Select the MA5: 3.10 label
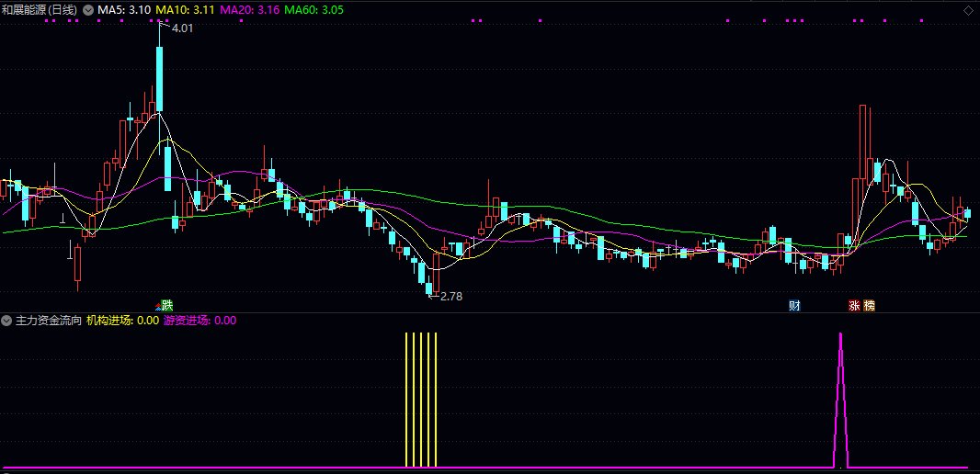This screenshot has height=474, width=980. 124,10
